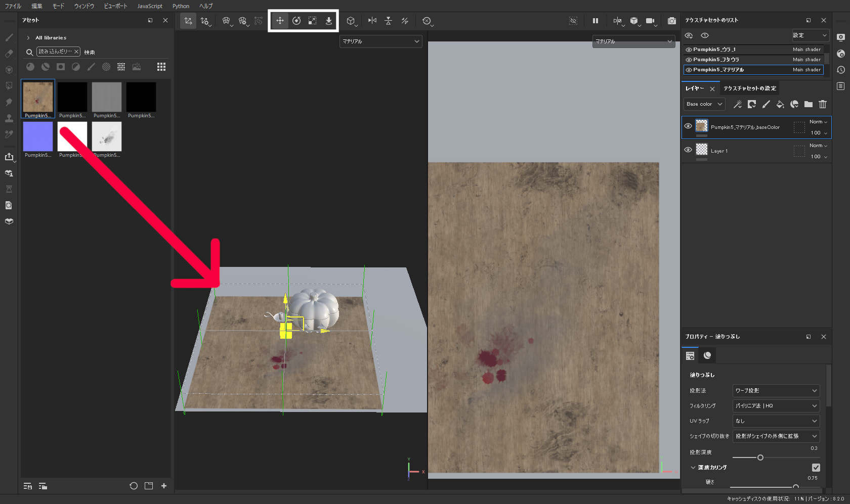Open the 設定 dropdown in texture set list
850x504 pixels.
810,35
